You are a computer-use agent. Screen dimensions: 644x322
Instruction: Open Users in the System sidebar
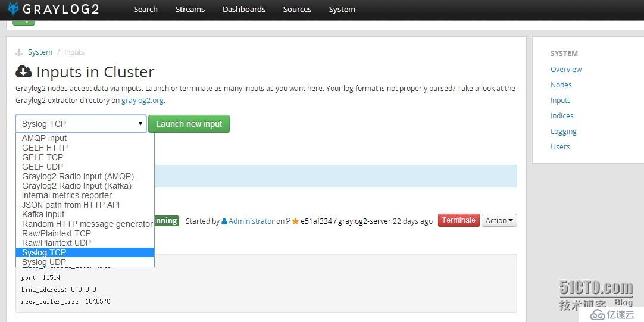click(560, 146)
